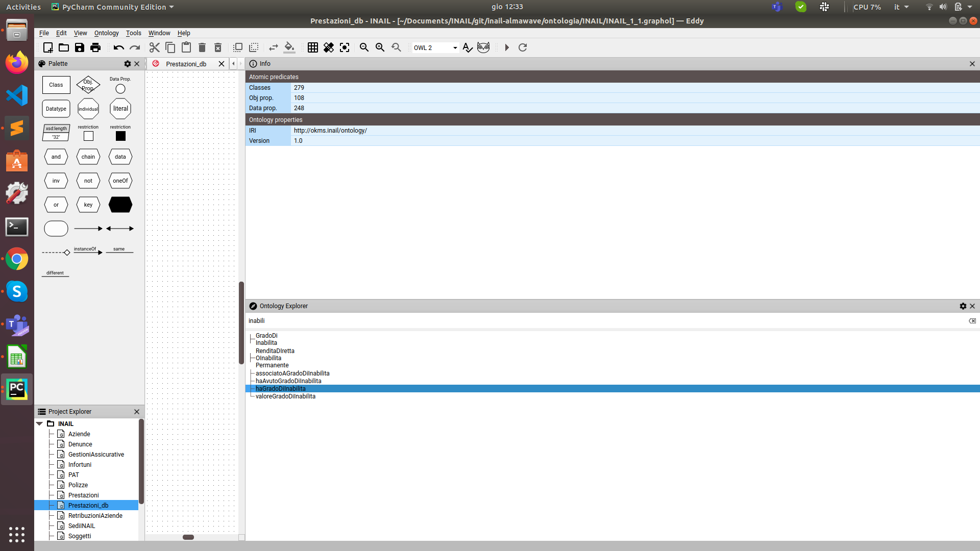980x551 pixels.
Task: Open the Tools menu
Action: point(133,33)
